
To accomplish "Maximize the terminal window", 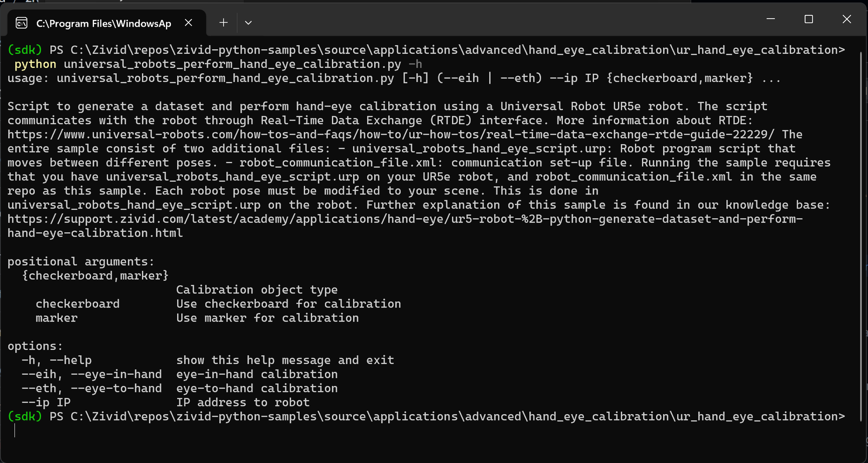I will coord(809,19).
